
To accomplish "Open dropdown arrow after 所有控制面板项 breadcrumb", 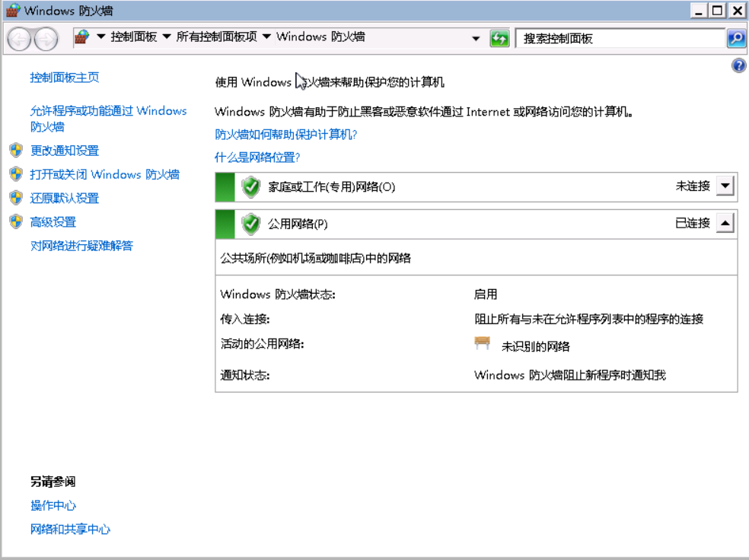I will click(x=266, y=37).
